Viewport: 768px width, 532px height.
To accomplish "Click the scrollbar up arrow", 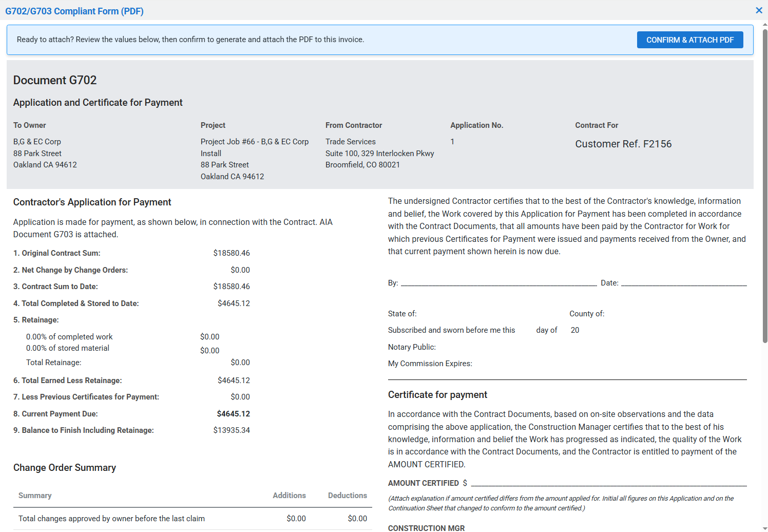I will pyautogui.click(x=765, y=24).
